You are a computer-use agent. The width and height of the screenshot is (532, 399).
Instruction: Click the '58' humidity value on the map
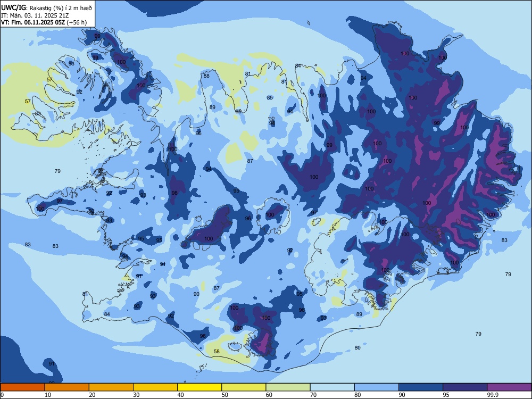tap(217, 352)
